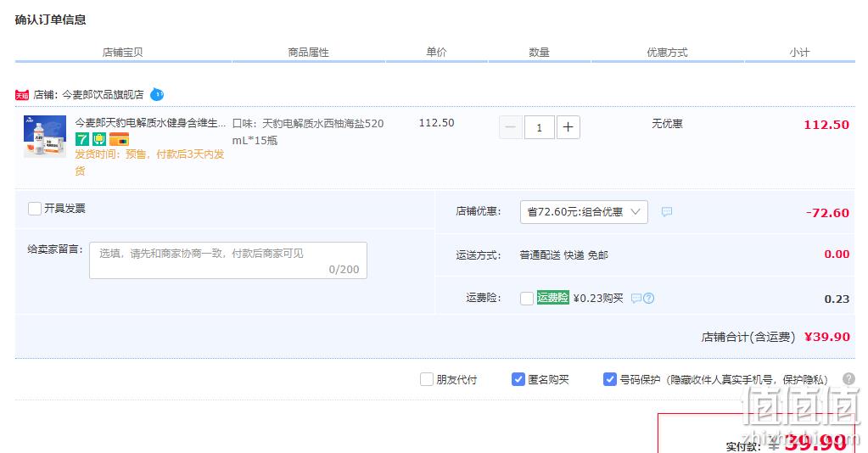Click the green shield guarantee badge
Image resolution: width=868 pixels, height=453 pixels.
[99, 139]
